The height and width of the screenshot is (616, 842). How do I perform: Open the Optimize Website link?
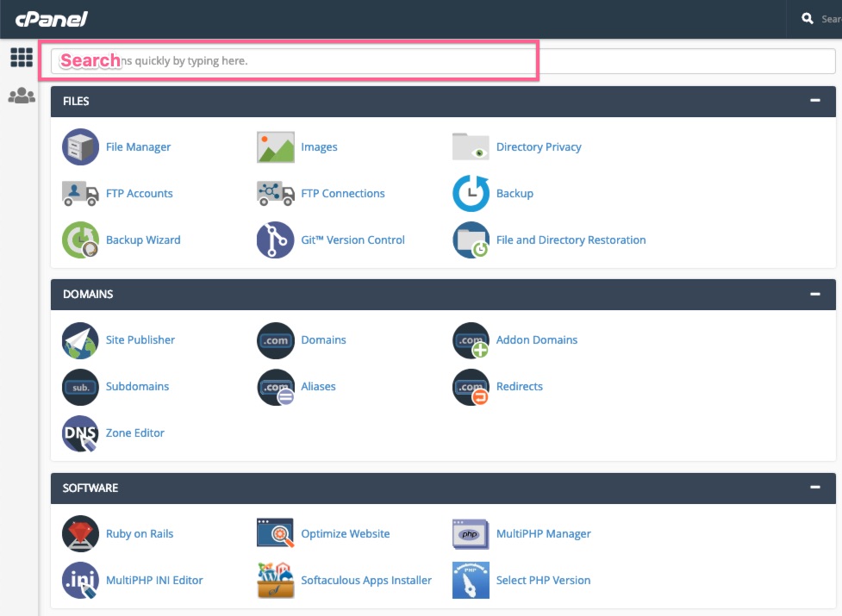tap(346, 534)
